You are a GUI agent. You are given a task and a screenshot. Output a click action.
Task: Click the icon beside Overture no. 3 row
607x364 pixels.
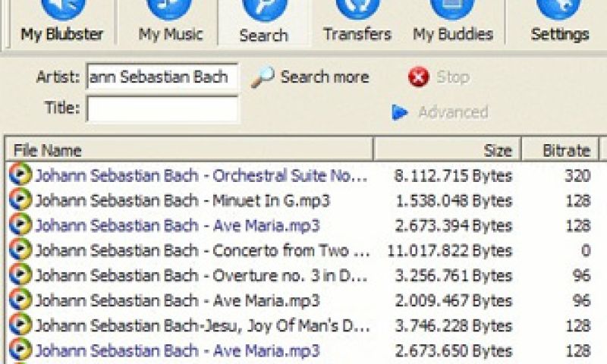(x=20, y=275)
